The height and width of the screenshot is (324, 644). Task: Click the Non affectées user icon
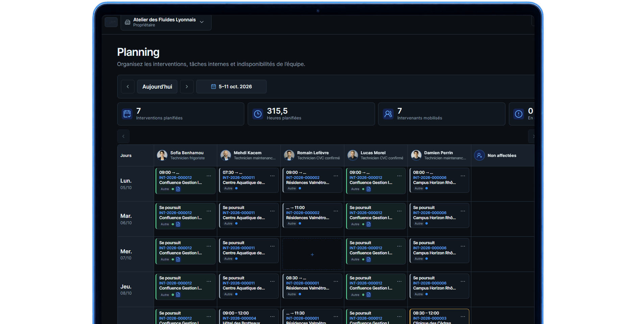(479, 155)
